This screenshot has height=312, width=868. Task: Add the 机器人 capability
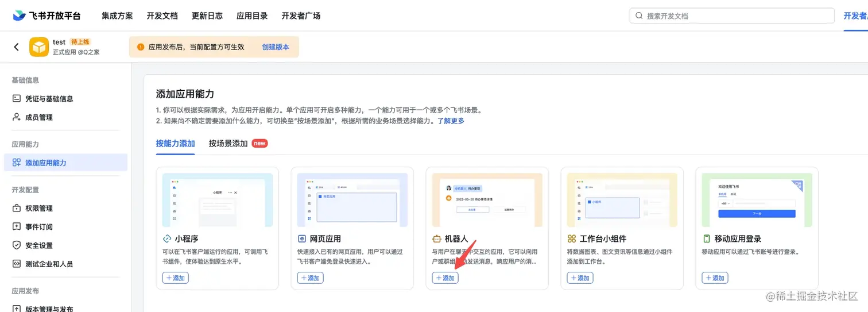445,278
